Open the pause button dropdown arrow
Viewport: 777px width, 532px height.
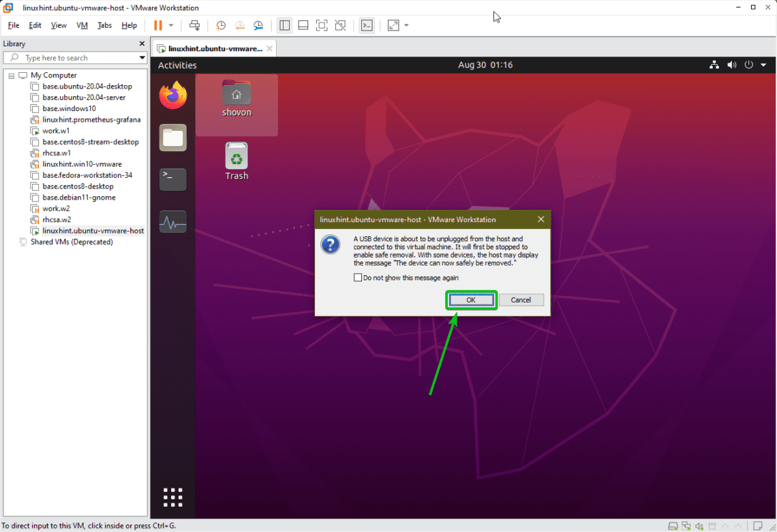pos(172,25)
